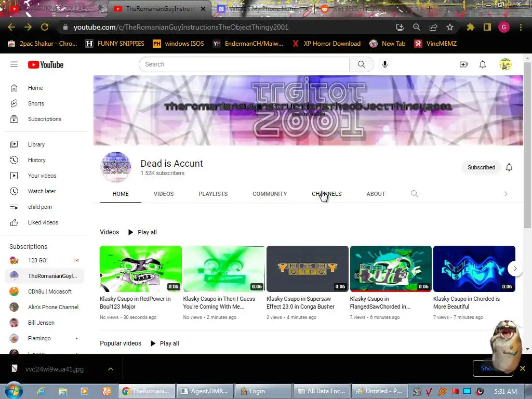Switch to Login window on taskbar
Image resolution: width=532 pixels, height=399 pixels.
click(x=263, y=391)
